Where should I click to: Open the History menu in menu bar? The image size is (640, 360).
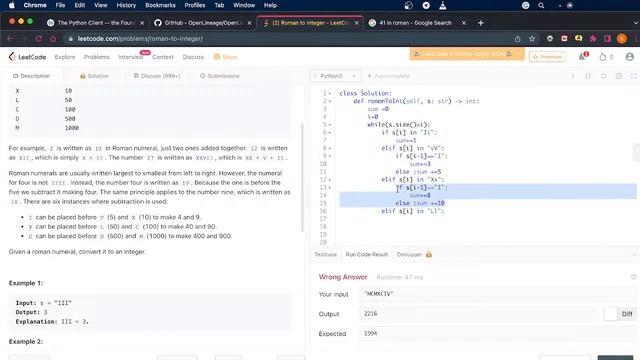[x=126, y=5]
